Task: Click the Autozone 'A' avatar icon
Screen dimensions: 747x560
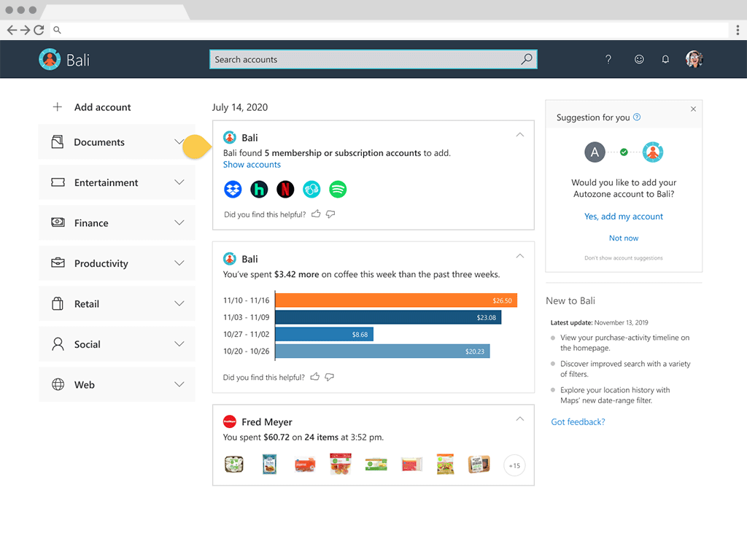Action: (x=595, y=152)
